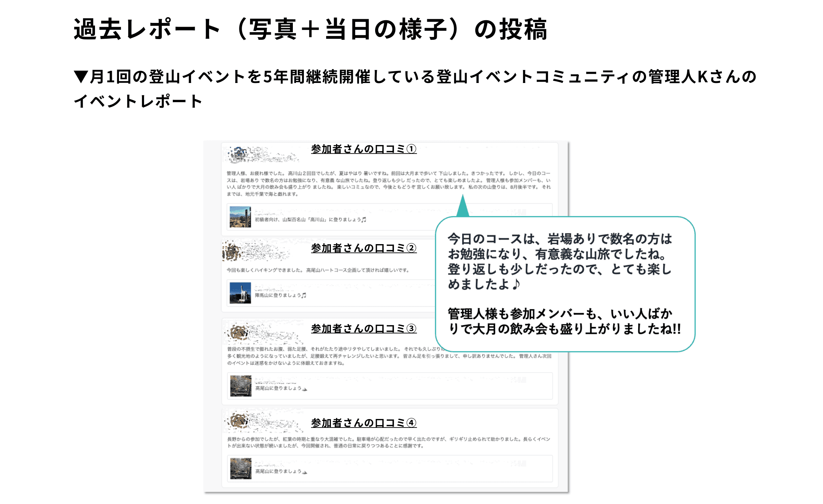This screenshot has height=504, width=823.
Task: Open the 陣馬山 event photo thumbnail
Action: pos(240,293)
